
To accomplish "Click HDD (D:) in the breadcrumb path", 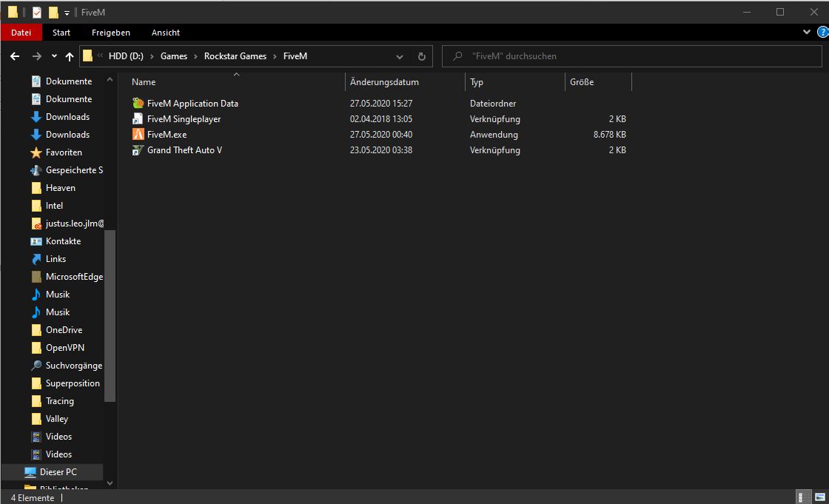I will [126, 56].
